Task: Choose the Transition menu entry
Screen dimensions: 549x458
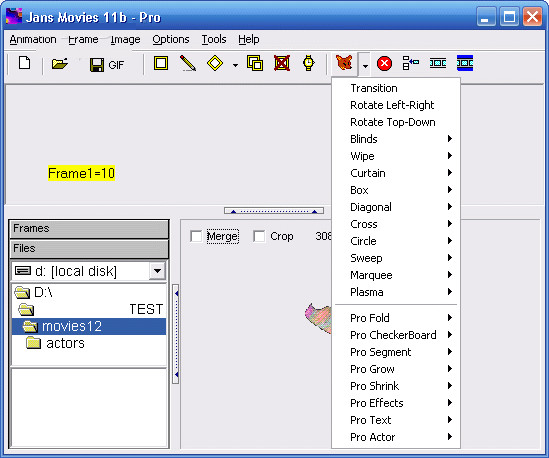Action: pos(396,88)
